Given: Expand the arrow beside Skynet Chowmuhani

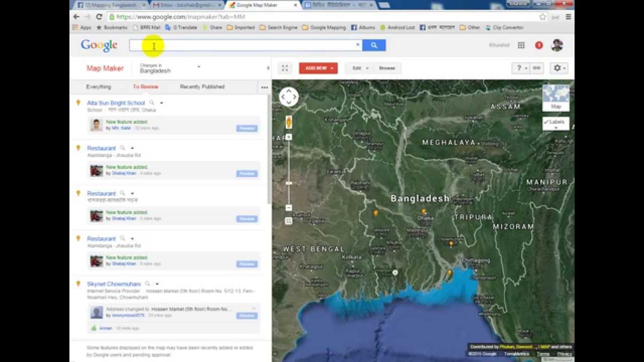Looking at the screenshot, I should click(157, 284).
